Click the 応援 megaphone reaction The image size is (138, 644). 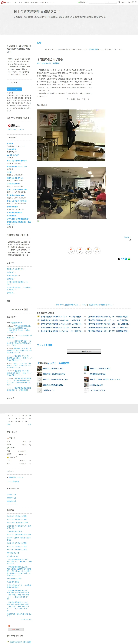[80, 251]
